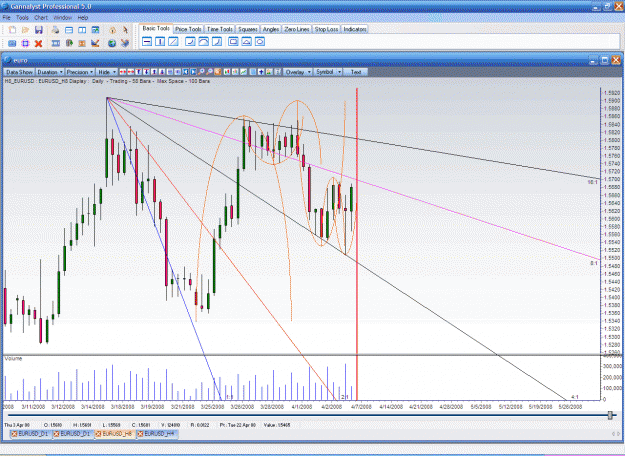625x456 pixels.
Task: Click the Text button in chart toolbar
Action: point(356,72)
